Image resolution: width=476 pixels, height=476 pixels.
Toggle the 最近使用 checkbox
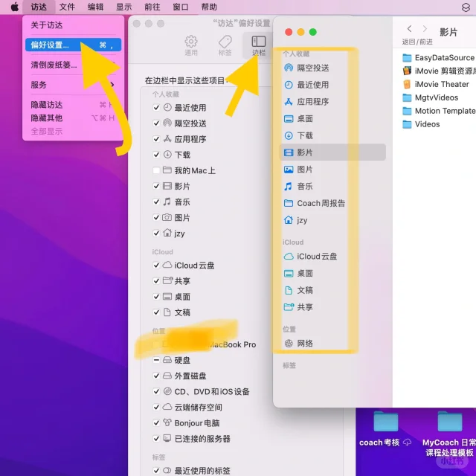click(x=156, y=107)
